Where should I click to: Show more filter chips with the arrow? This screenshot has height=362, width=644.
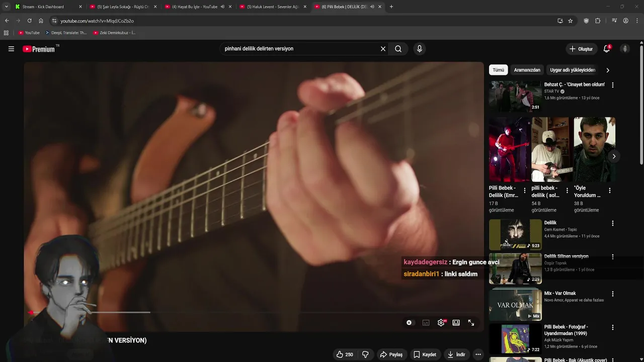click(x=607, y=70)
